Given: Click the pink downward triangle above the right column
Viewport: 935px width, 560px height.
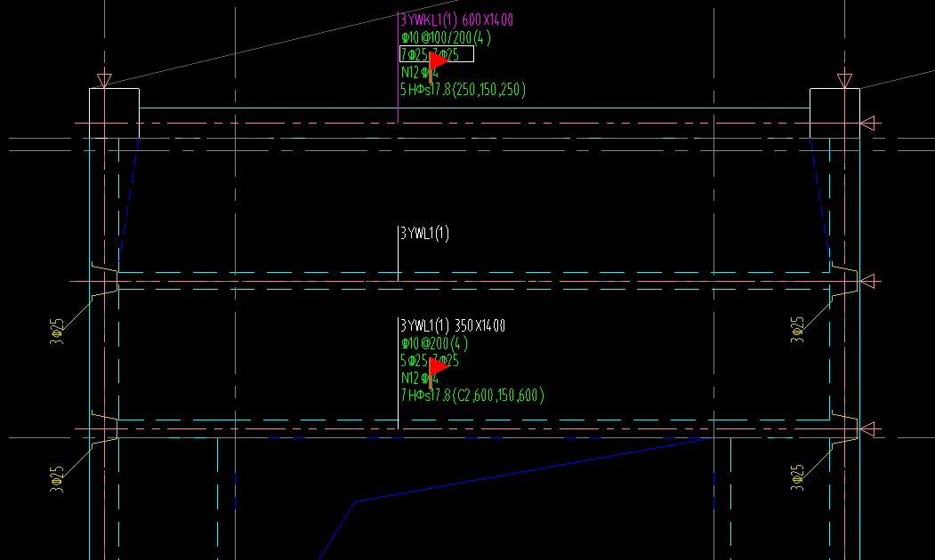Looking at the screenshot, I should tap(844, 80).
